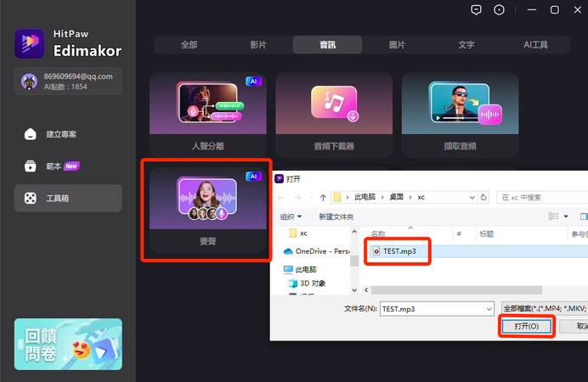
Task: Click the hexagon settings icon in title bar
Action: tap(499, 9)
